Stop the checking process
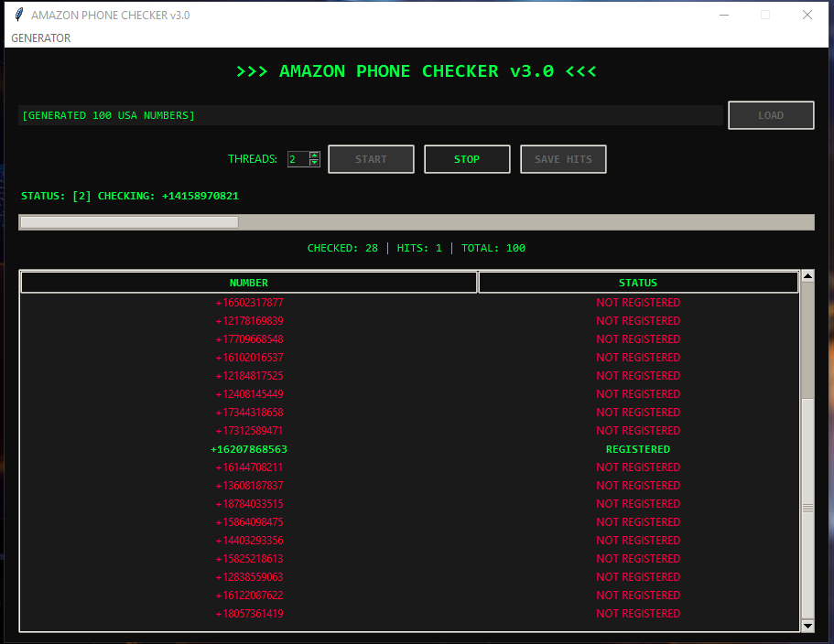The image size is (834, 644). (x=467, y=159)
